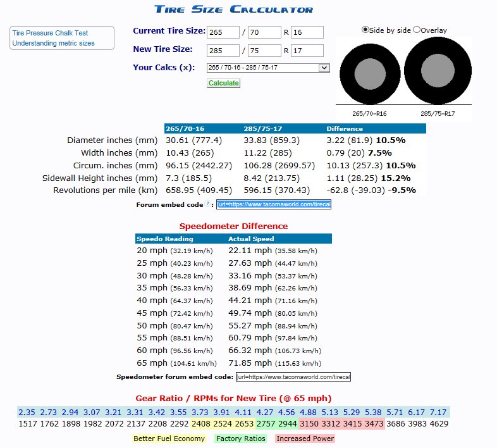
Task: Click the width difference 7.5% value
Action: (380, 153)
